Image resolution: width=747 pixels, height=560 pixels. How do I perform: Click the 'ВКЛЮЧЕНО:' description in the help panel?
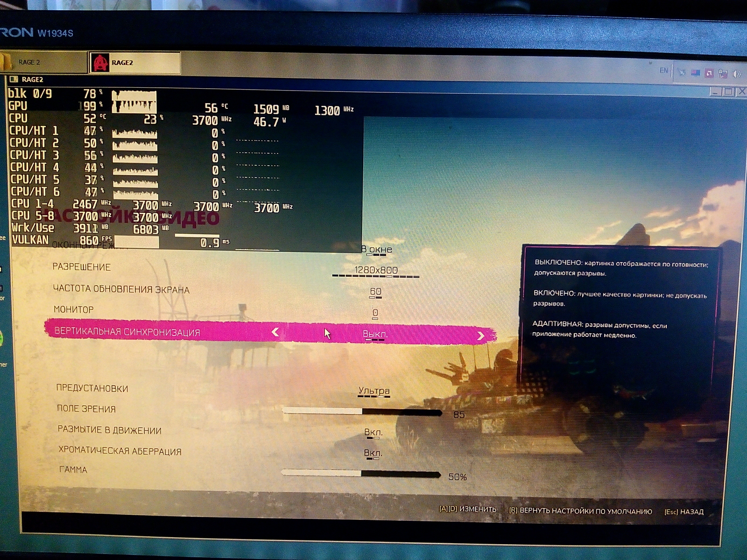click(620, 299)
